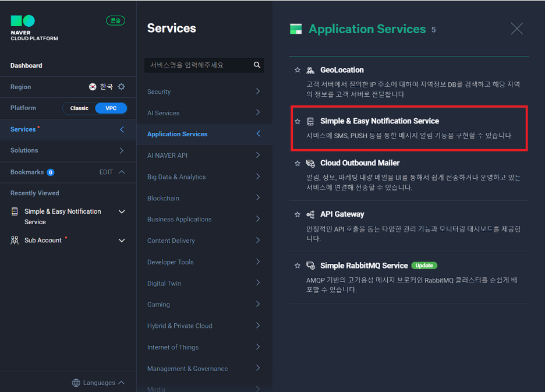Open the Languages selector
Viewport: 545px width, 392px height.
click(99, 383)
